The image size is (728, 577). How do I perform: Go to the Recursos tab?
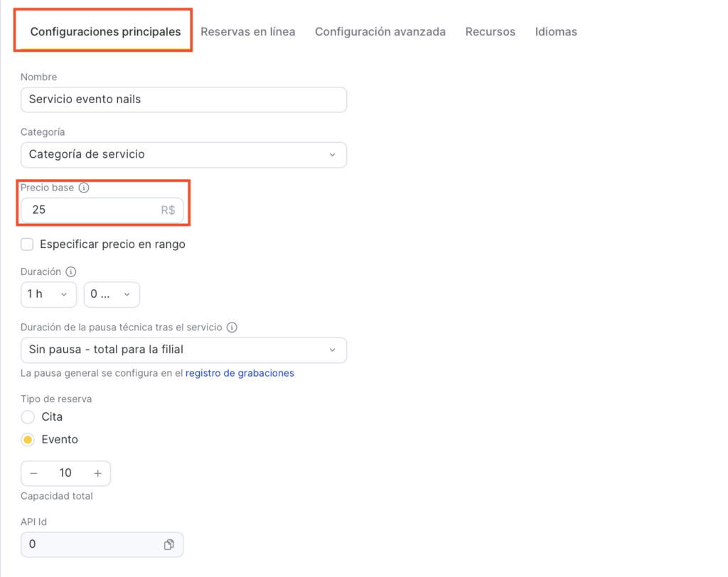[490, 32]
